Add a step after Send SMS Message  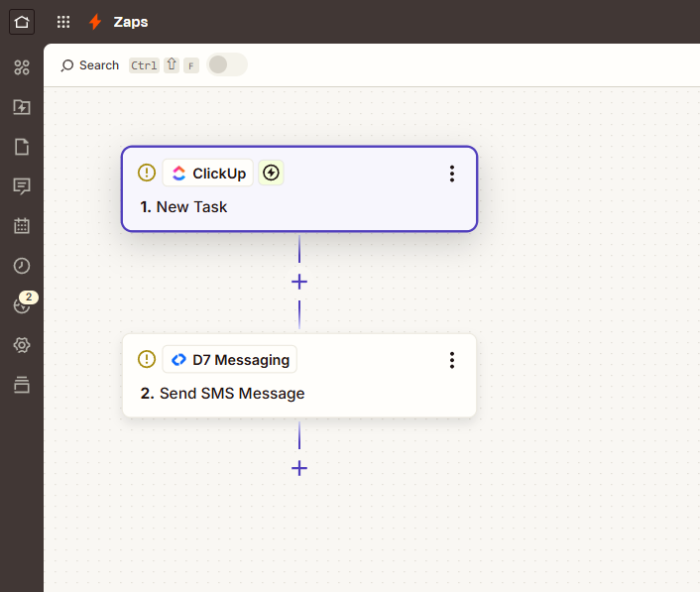299,468
